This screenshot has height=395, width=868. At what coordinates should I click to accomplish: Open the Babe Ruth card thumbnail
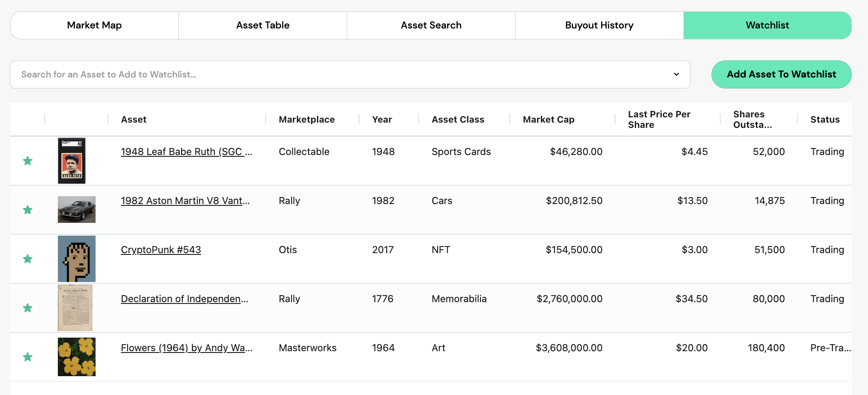(x=72, y=161)
